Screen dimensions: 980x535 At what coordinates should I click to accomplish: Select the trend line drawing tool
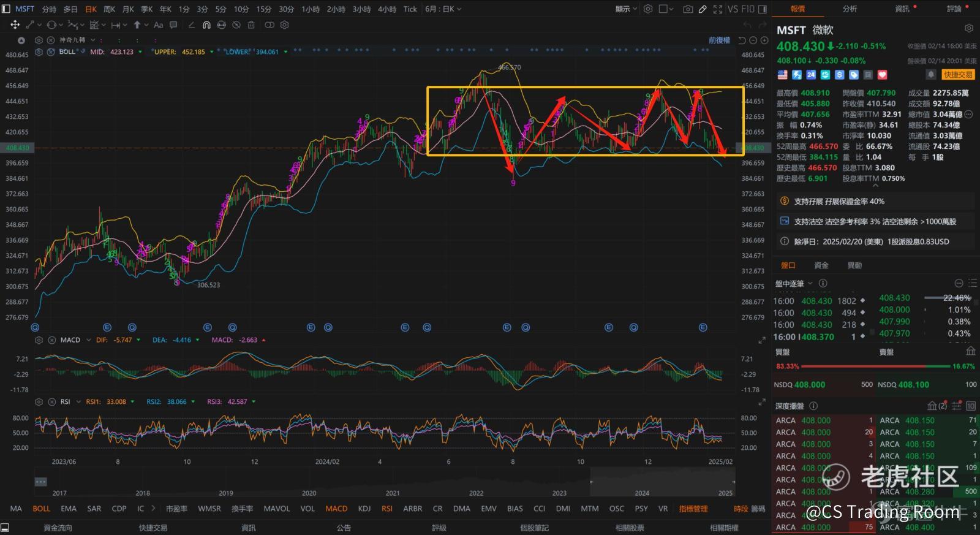(29, 25)
